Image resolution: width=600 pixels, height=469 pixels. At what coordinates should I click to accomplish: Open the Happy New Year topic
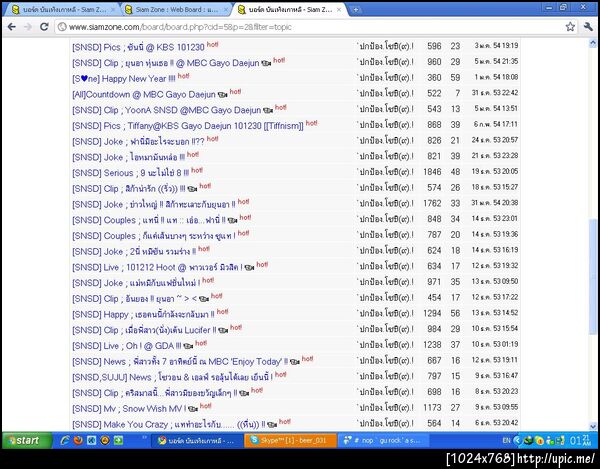click(x=123, y=79)
